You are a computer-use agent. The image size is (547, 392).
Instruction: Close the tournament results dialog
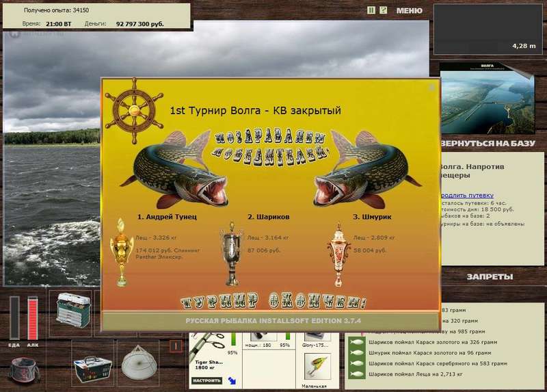[431, 87]
